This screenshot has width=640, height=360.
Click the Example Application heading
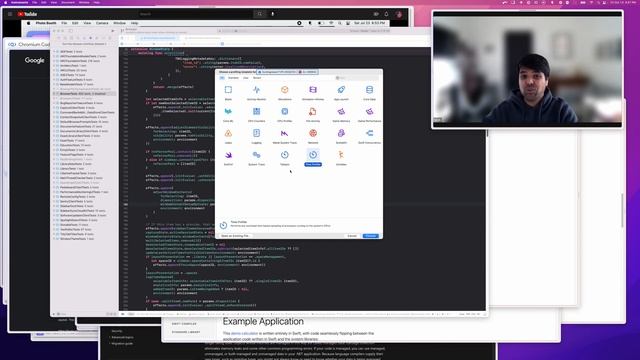tap(263, 322)
